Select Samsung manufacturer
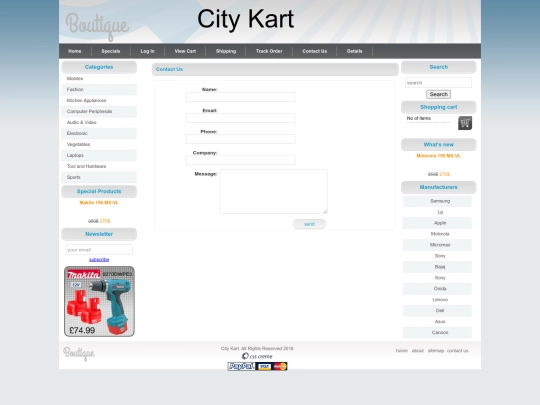This screenshot has height=405, width=540. point(437,201)
